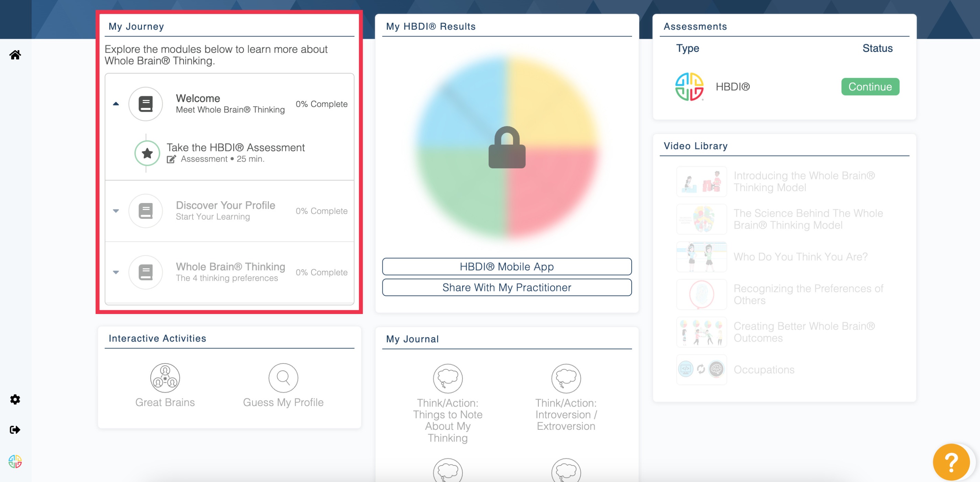Image resolution: width=980 pixels, height=482 pixels.
Task: Open help via the question mark bubble
Action: coord(951,461)
